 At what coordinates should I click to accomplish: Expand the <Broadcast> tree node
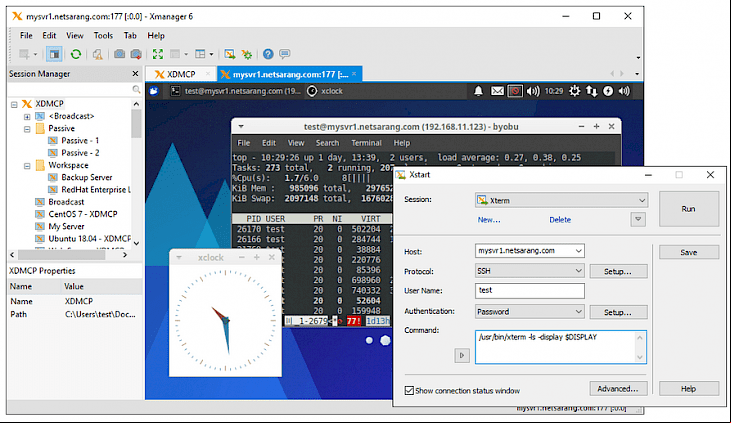[27, 117]
